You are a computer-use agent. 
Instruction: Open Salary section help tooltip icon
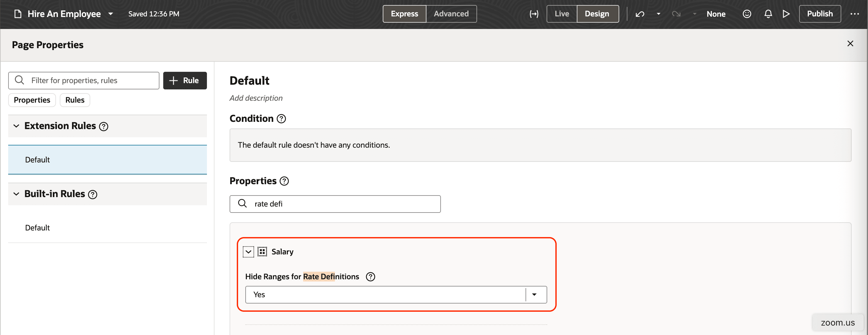click(x=370, y=277)
